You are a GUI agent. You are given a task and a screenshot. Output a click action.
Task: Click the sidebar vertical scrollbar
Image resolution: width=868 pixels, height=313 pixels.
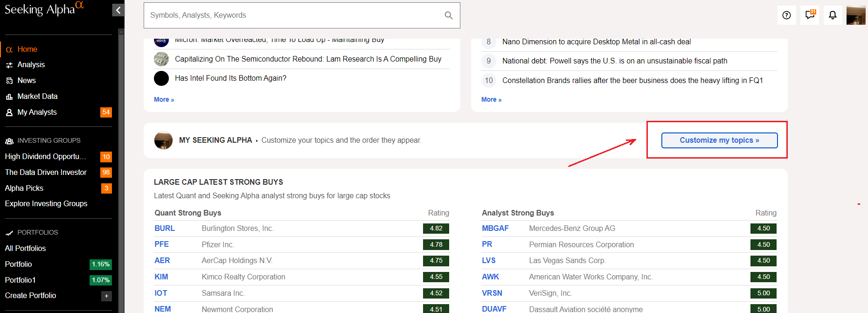tap(121, 171)
